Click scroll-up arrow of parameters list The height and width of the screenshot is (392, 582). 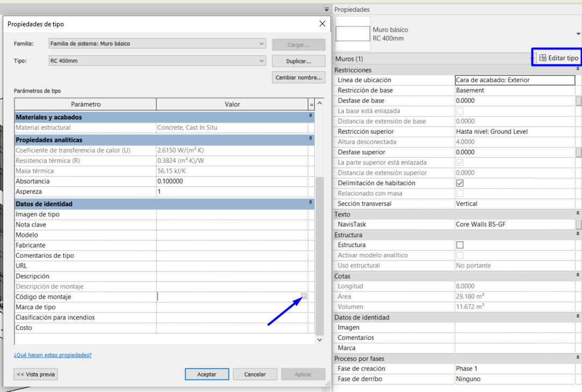pos(320,103)
